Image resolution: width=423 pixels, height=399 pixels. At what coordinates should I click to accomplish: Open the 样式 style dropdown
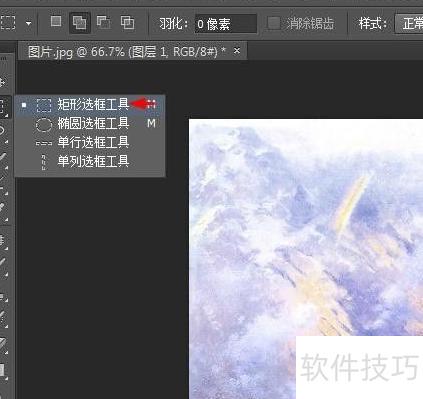409,23
